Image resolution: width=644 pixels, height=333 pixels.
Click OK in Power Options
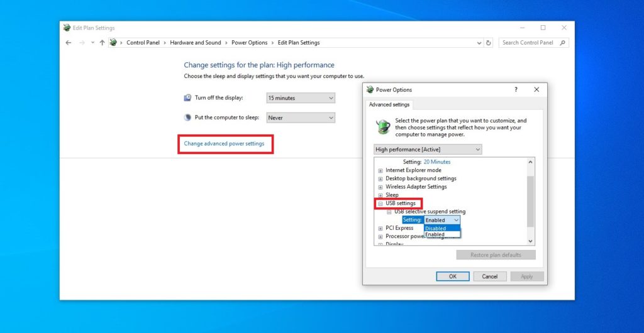(x=453, y=276)
